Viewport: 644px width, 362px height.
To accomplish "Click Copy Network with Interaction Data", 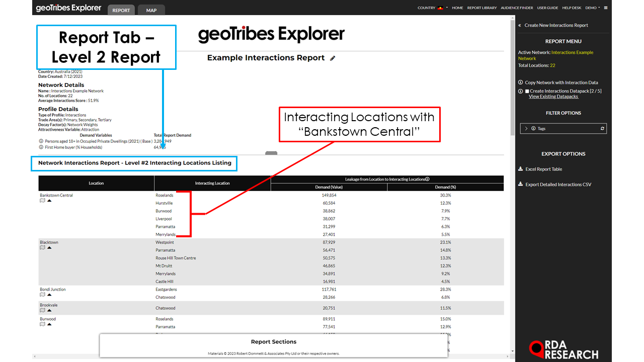I will [x=561, y=82].
